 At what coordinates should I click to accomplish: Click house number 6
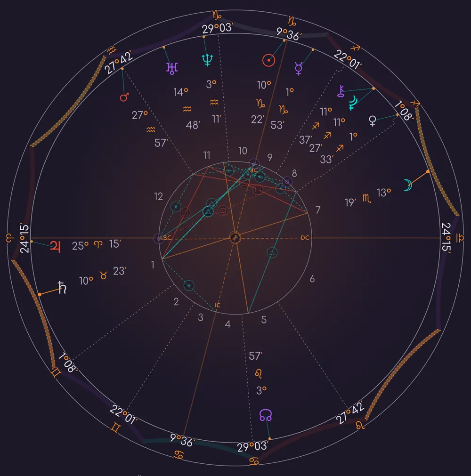pyautogui.click(x=312, y=279)
